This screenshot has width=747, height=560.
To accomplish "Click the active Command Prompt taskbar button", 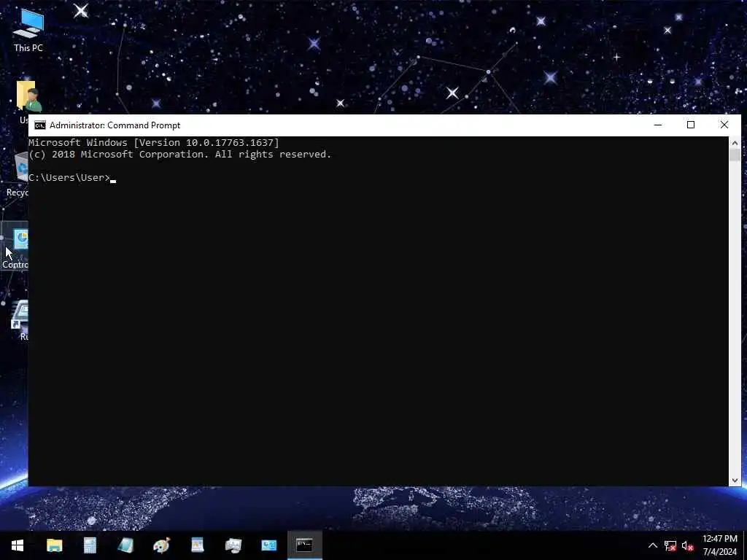I will [304, 545].
